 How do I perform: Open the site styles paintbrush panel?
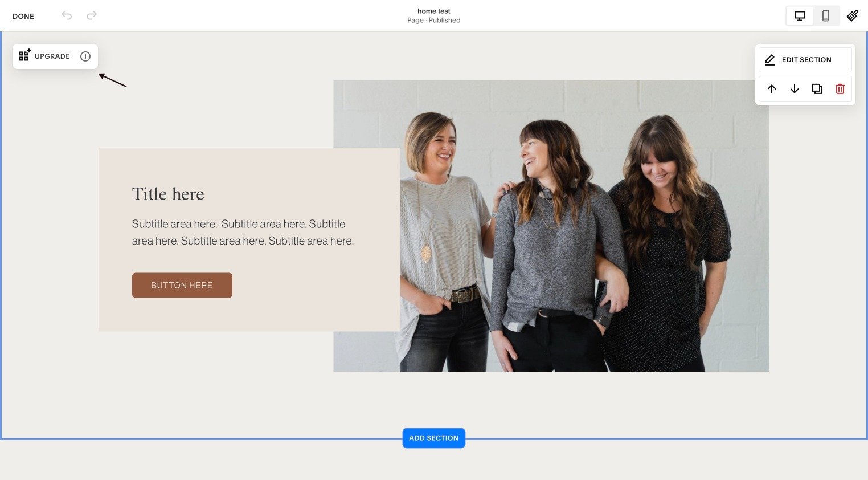coord(852,16)
